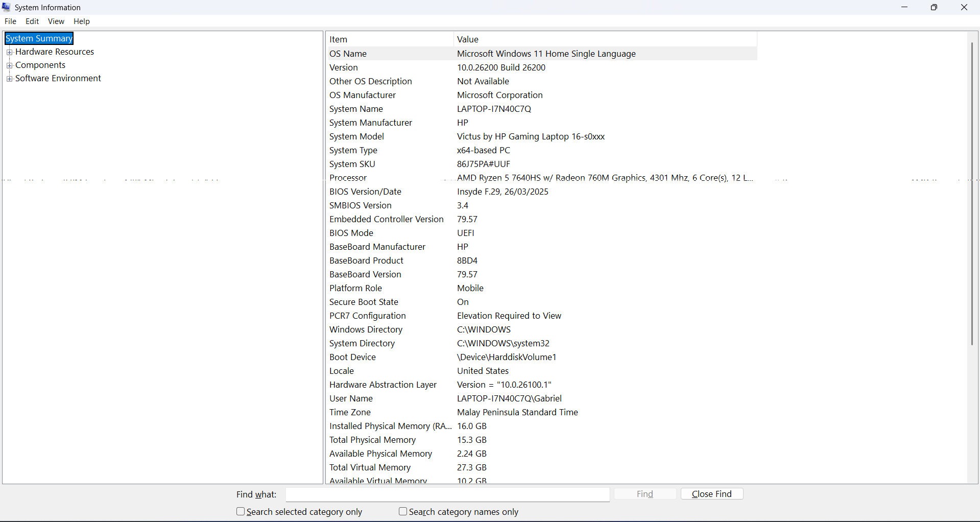The height and width of the screenshot is (522, 980).
Task: Click 'Victus by HP Gaming Laptop 16-s0xxx' value
Action: click(x=531, y=136)
